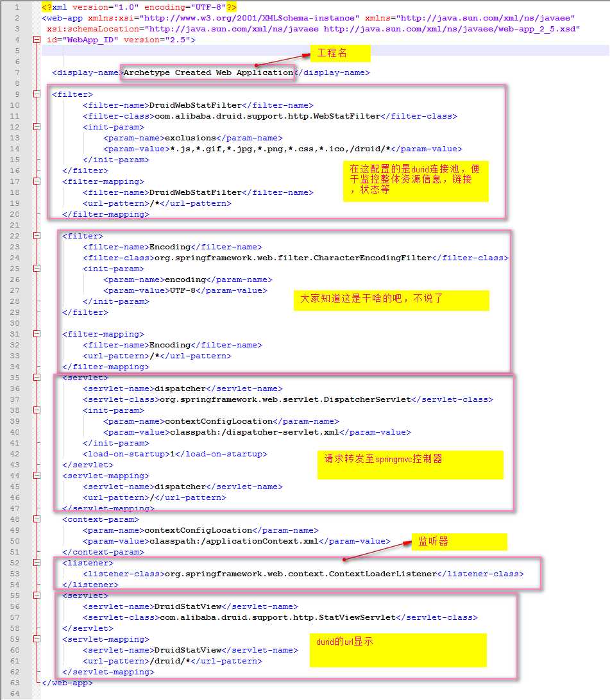Click UTF-8 param-value on line 27
Screen dimensions: 610x700
[183, 290]
